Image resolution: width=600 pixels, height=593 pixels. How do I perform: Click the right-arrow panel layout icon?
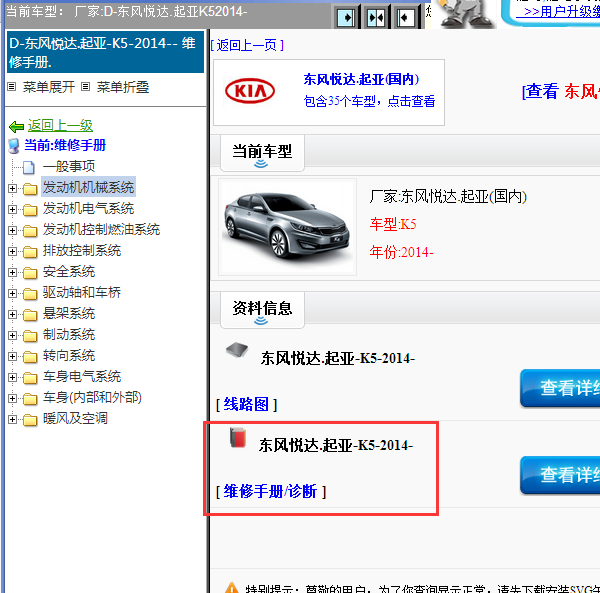[346, 17]
